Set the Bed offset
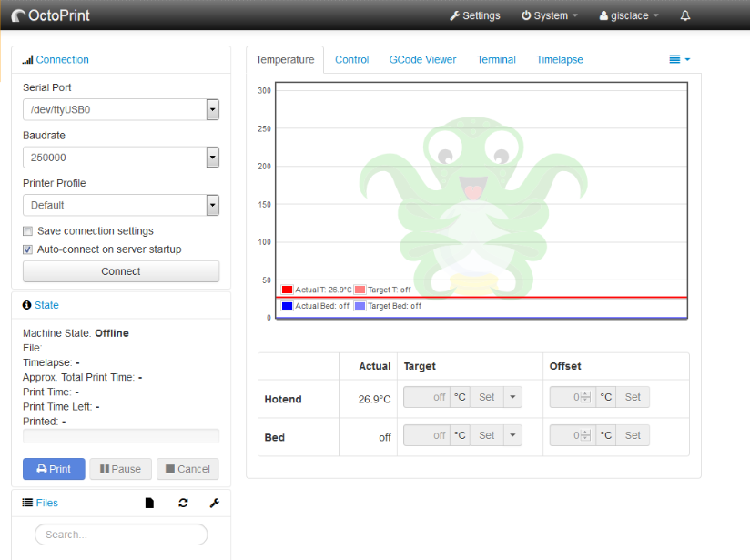 (633, 435)
